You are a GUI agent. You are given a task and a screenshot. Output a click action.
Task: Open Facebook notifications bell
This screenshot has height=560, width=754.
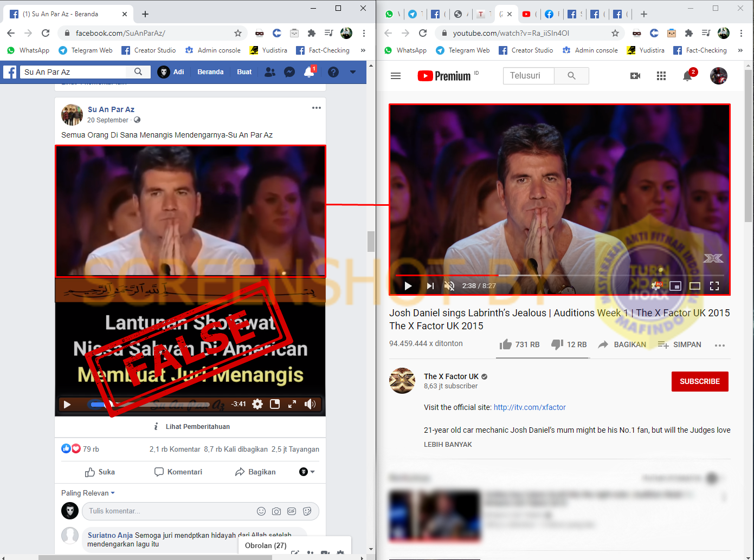pyautogui.click(x=309, y=71)
